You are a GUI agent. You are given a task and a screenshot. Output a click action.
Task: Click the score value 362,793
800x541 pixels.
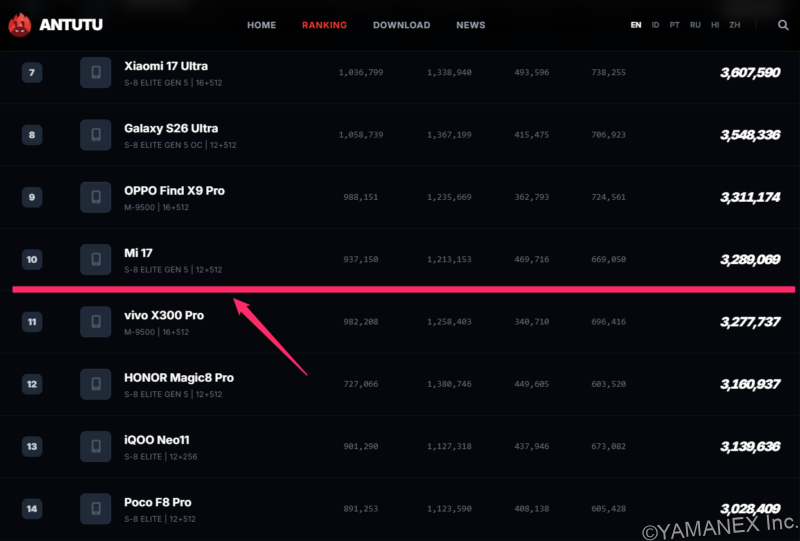[532, 197]
